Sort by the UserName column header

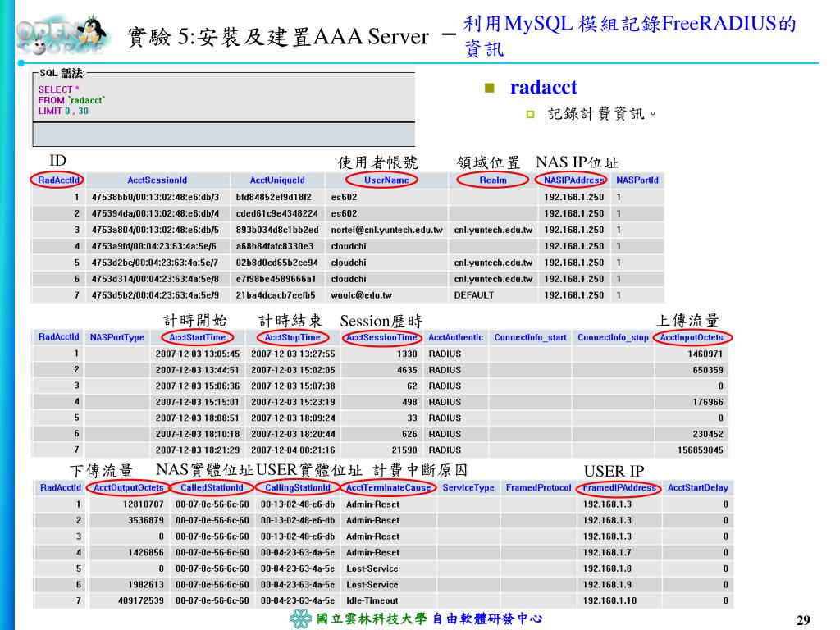pos(386,180)
